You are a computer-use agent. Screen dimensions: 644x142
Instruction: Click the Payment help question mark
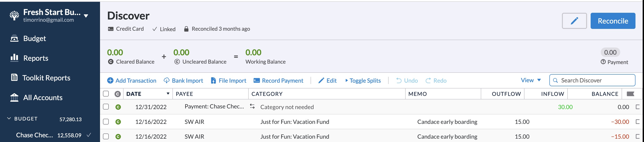pos(603,62)
